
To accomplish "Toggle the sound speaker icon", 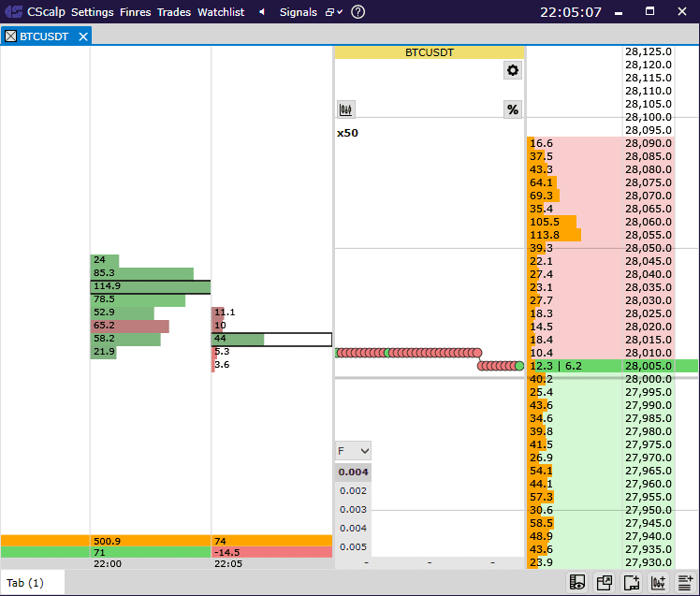I will (x=262, y=12).
